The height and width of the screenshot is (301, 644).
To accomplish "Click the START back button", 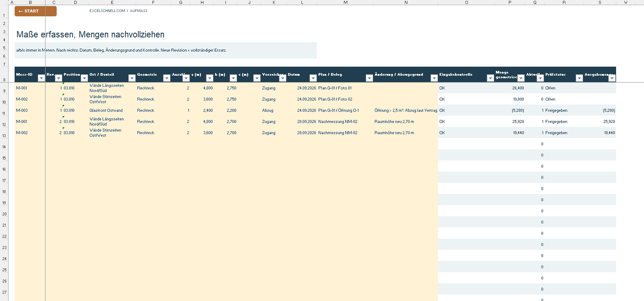I will click(36, 11).
